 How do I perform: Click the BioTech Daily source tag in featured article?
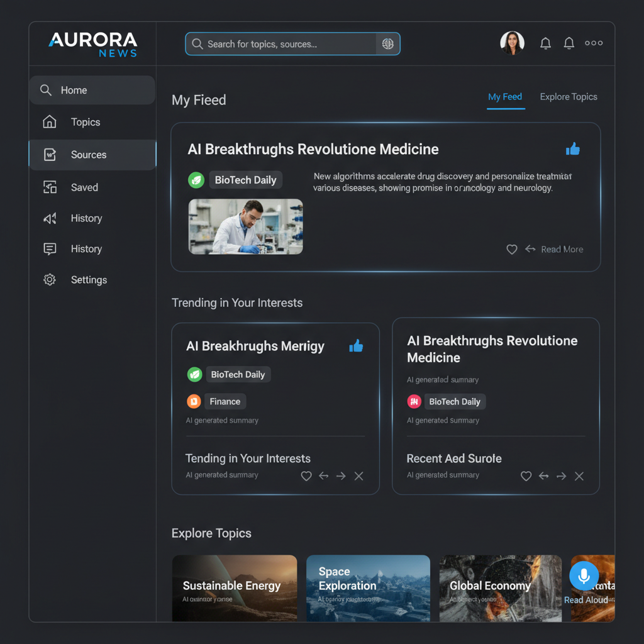click(245, 180)
